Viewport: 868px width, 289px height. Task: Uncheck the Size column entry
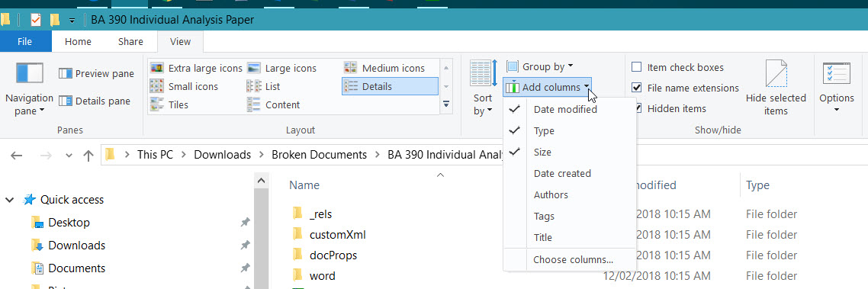pyautogui.click(x=570, y=153)
